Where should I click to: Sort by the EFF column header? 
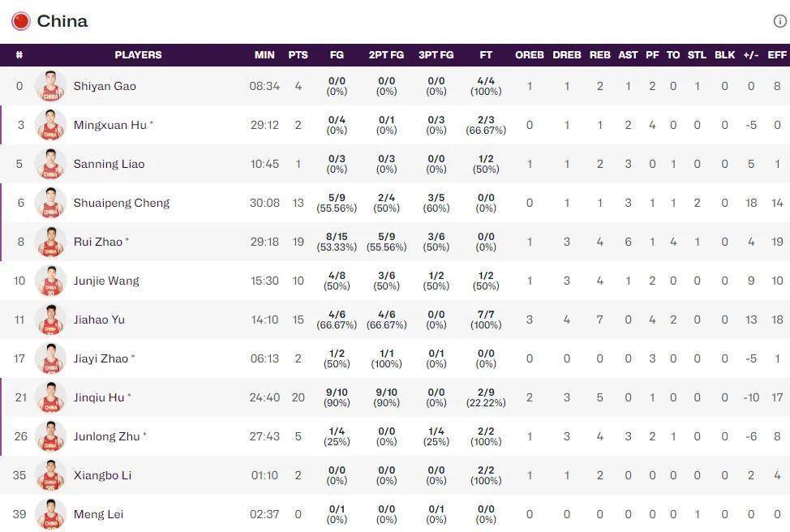click(777, 55)
